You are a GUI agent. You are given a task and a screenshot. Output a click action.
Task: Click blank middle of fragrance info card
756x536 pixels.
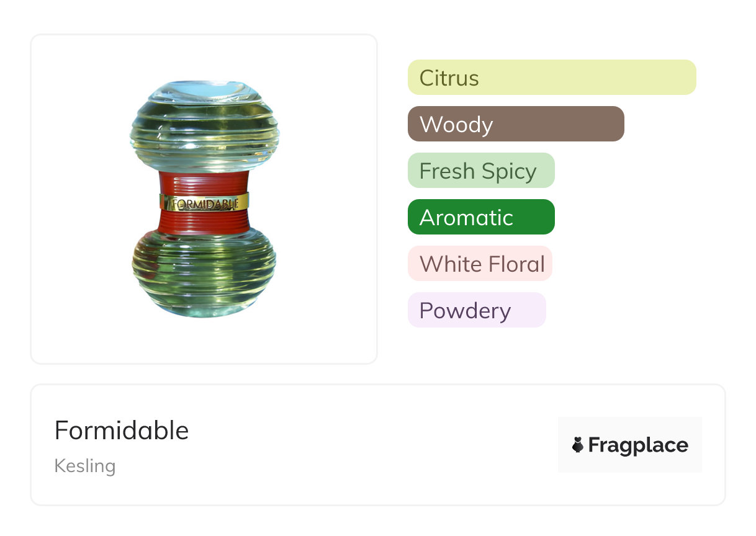pos(372,445)
